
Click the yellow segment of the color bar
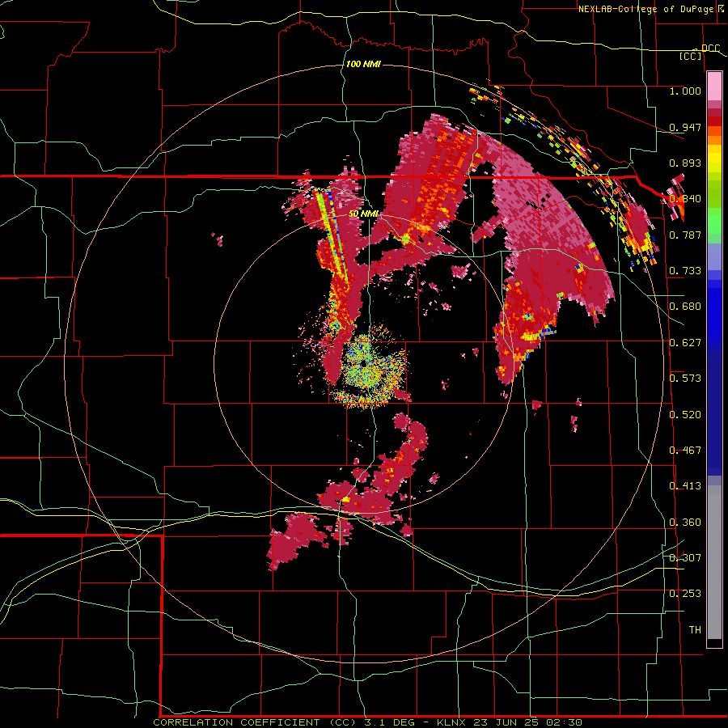pyautogui.click(x=714, y=159)
